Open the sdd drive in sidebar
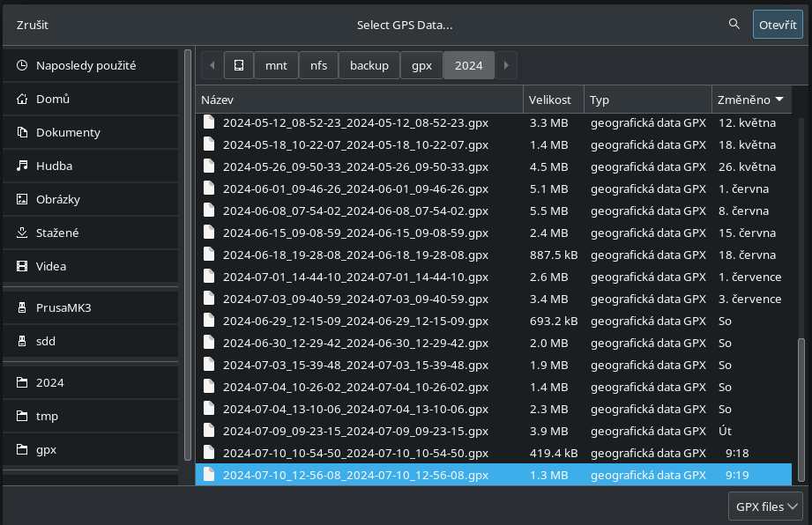The height and width of the screenshot is (525, 812). (x=47, y=340)
